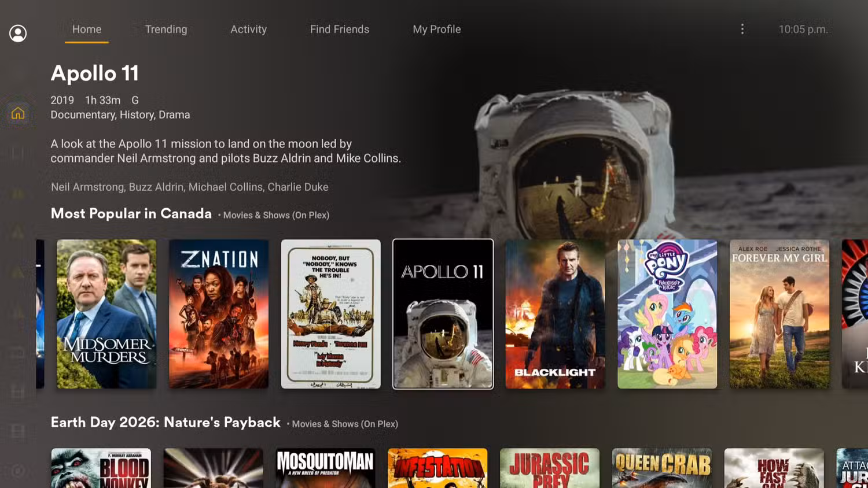
Task: Open the spider poster beside Blood Monkey
Action: [x=214, y=468]
